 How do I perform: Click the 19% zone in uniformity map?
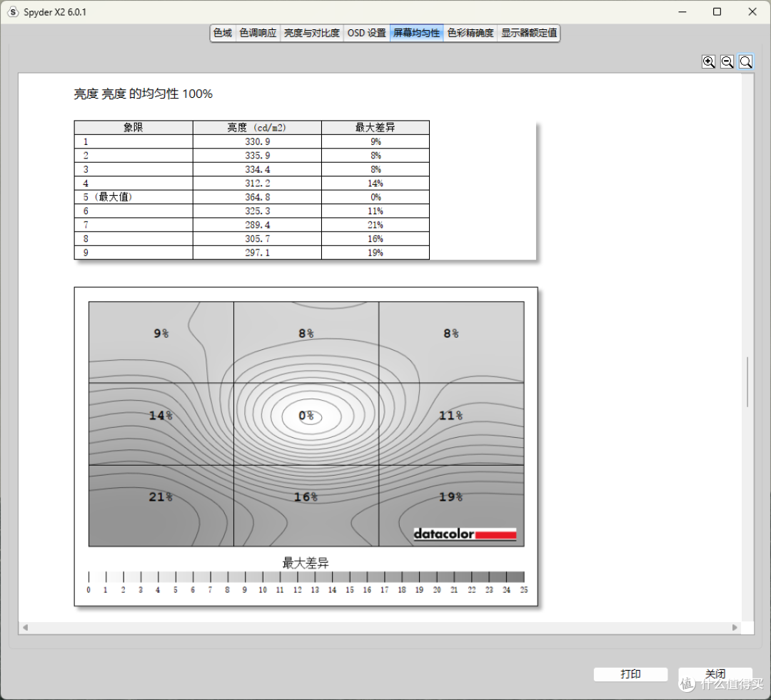click(x=451, y=505)
